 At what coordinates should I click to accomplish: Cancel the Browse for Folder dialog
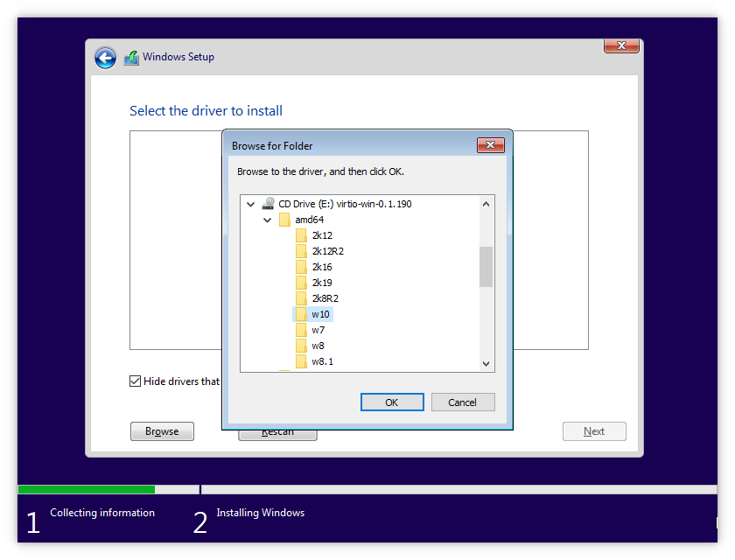[462, 402]
